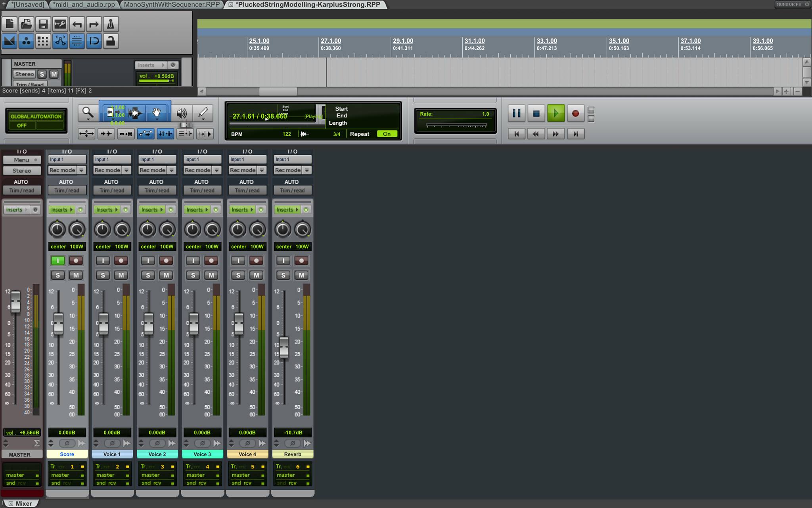Click the transport record button
The height and width of the screenshot is (508, 812).
pyautogui.click(x=575, y=114)
